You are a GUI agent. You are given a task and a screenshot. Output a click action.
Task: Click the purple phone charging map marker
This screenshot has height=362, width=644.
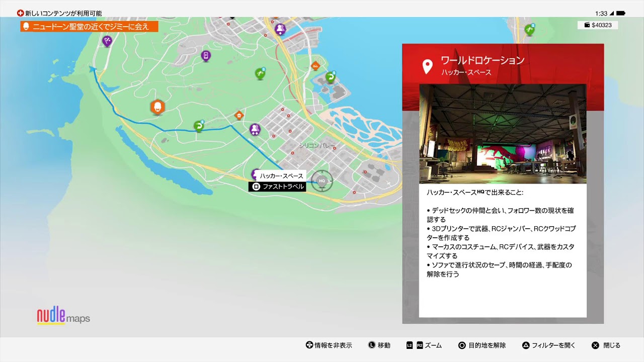(x=206, y=55)
